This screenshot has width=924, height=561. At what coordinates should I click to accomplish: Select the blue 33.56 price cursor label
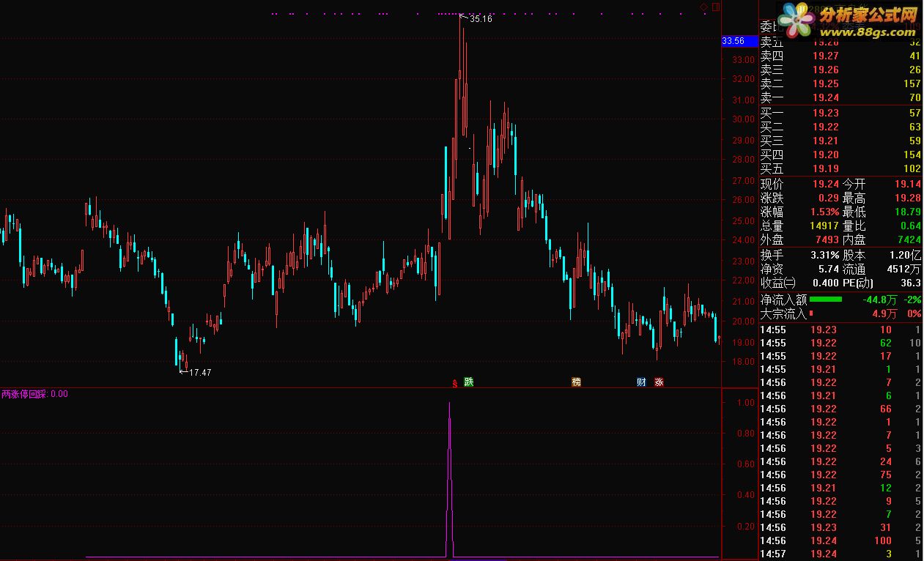[739, 41]
